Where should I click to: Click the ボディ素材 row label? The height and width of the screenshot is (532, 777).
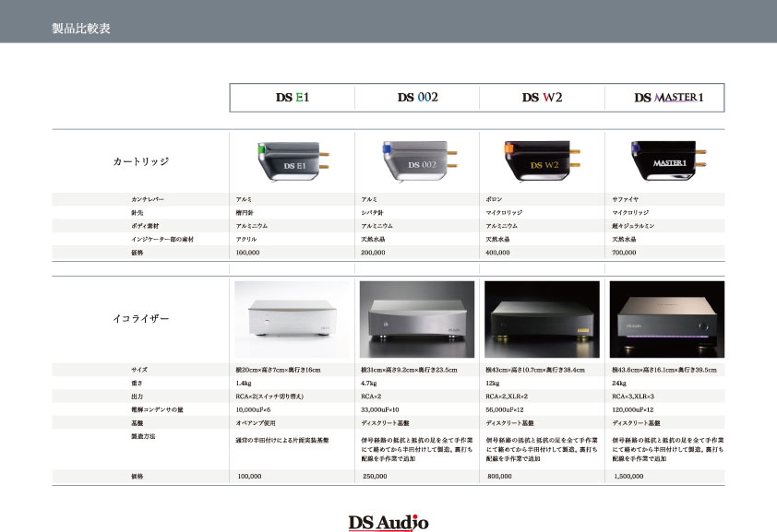(145, 226)
